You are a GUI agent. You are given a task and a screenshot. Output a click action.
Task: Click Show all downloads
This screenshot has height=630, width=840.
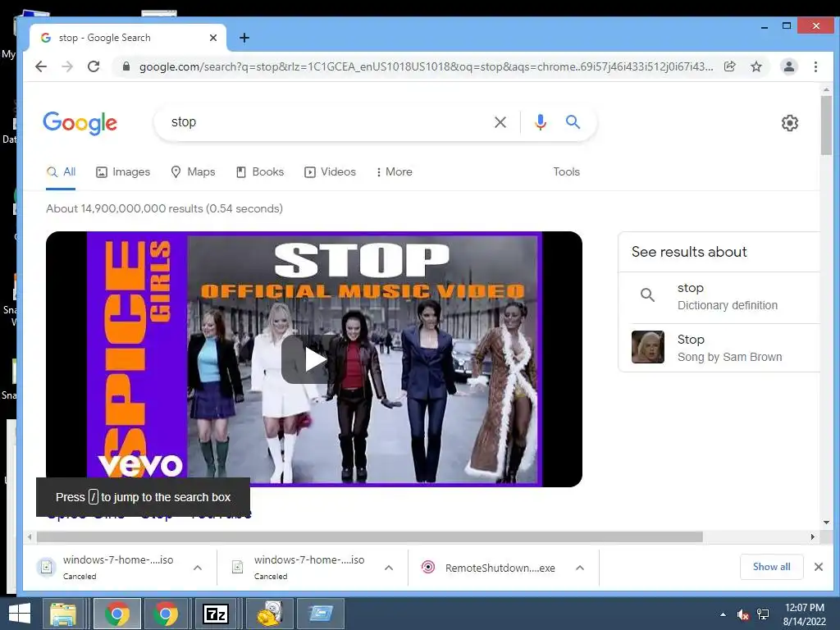(771, 567)
